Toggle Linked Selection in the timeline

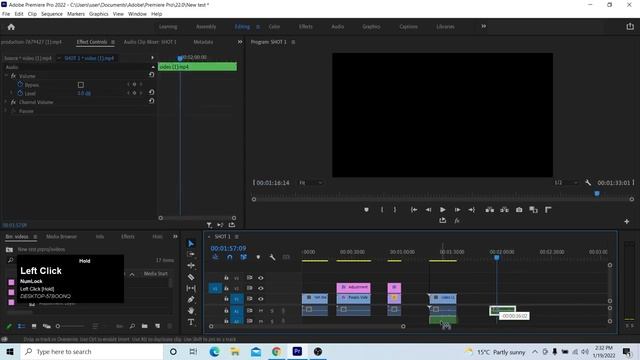coord(243,257)
